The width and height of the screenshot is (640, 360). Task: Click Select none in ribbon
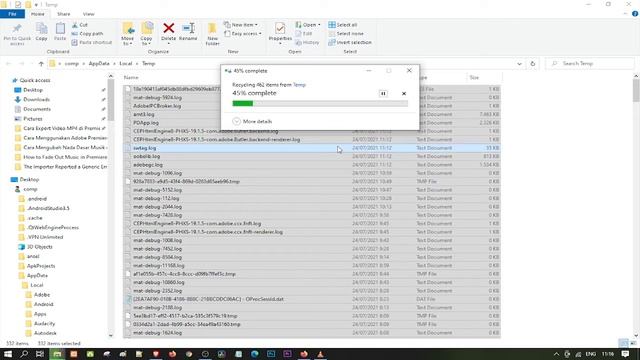[x=346, y=33]
